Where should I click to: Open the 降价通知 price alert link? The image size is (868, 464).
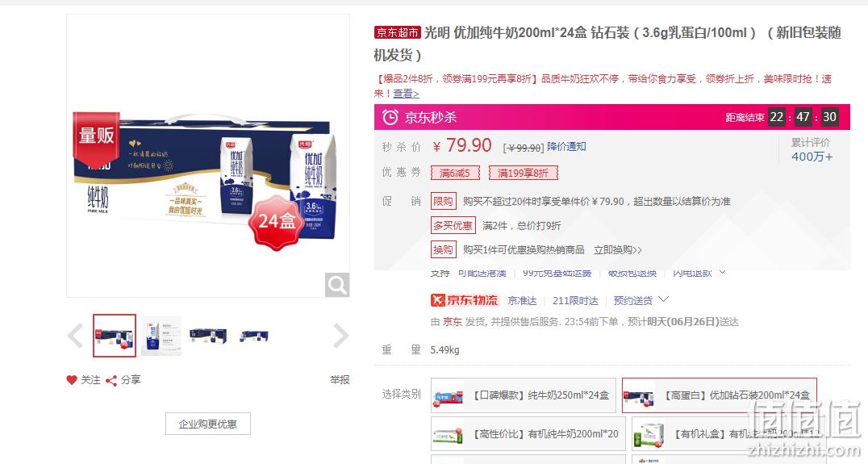566,147
